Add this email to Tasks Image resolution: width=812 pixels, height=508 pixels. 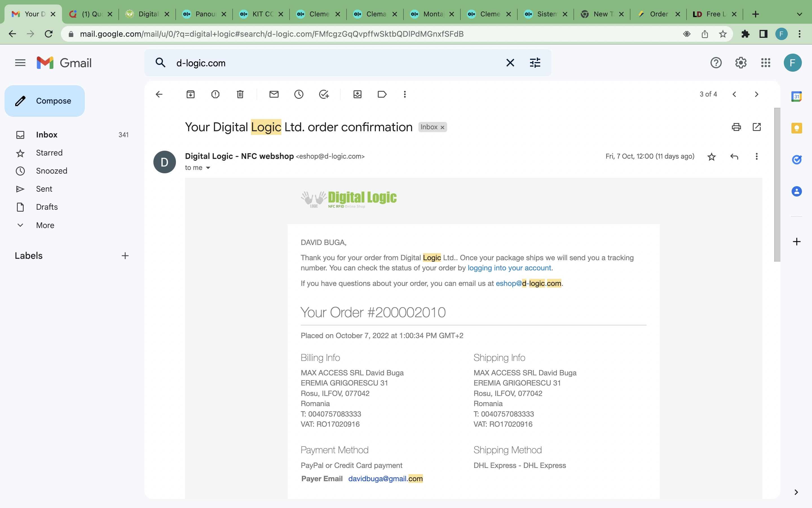[x=324, y=95]
